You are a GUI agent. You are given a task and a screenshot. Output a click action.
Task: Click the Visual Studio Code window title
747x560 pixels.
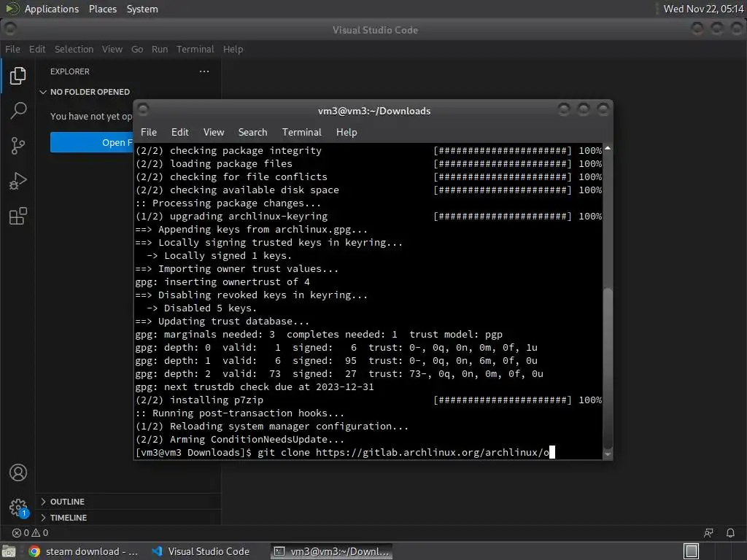coord(376,30)
